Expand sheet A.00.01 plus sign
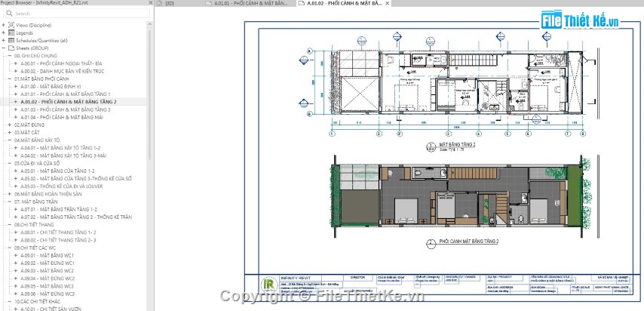The width and height of the screenshot is (644, 311). (16, 63)
